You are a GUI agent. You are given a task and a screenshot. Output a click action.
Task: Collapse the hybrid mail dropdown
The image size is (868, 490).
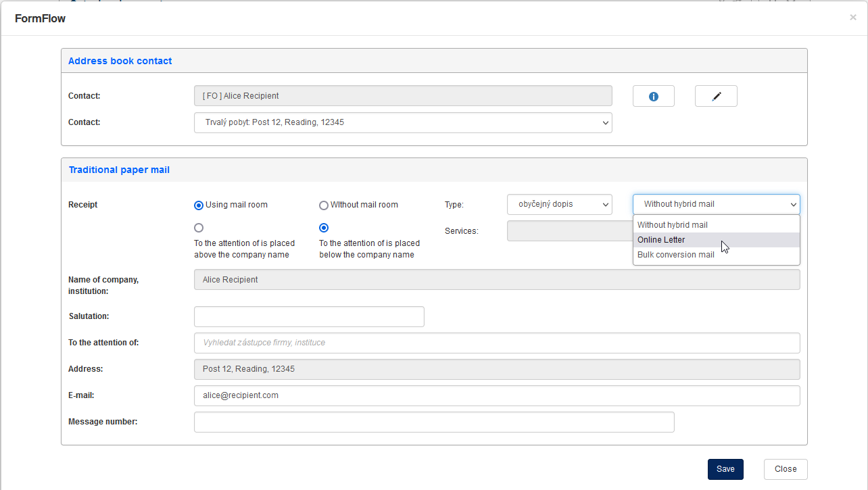[x=716, y=204]
